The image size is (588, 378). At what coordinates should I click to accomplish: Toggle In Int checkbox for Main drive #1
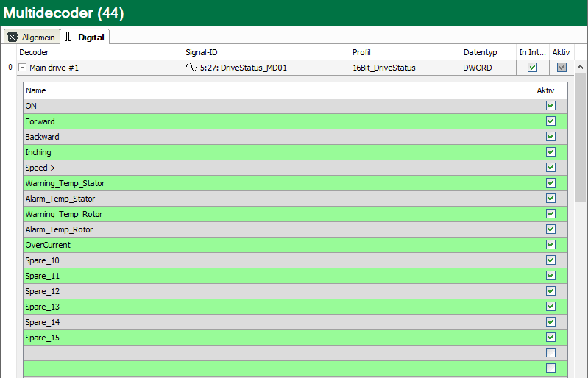coord(532,68)
